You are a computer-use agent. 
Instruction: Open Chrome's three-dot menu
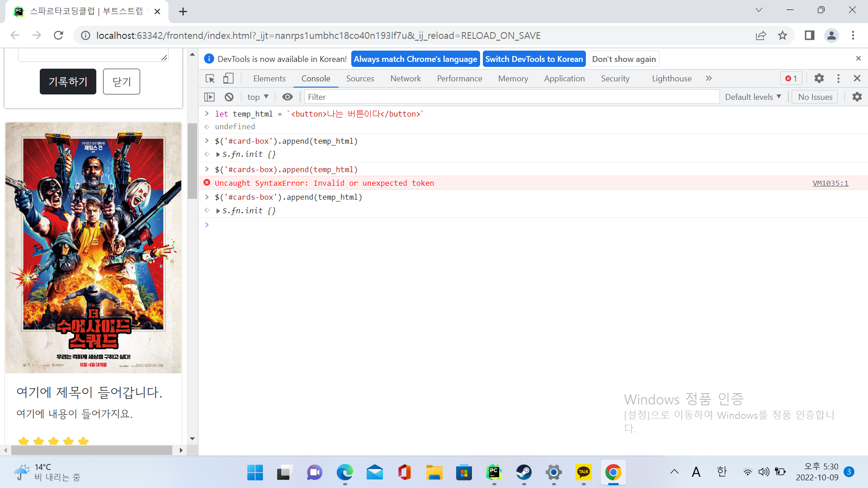coord(853,36)
